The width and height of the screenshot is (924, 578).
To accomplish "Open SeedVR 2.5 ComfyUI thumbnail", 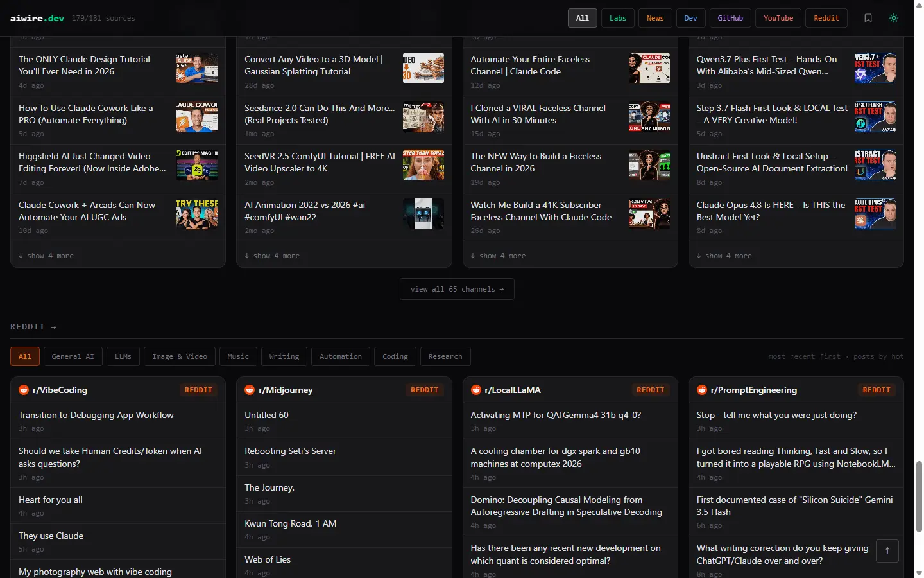I will [x=424, y=165].
